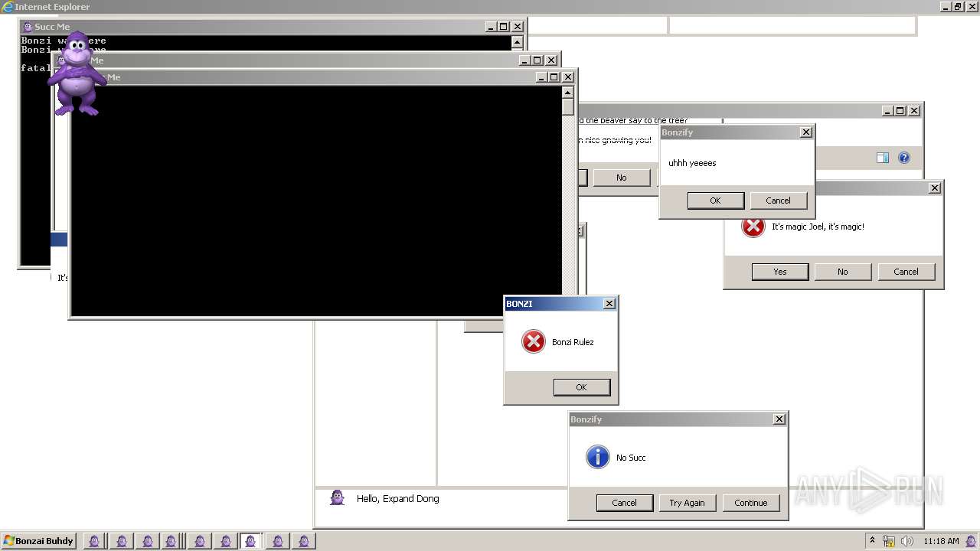
Task: Click the Bonzi icon beside 'Hello, Expand Dong'
Action: point(337,498)
